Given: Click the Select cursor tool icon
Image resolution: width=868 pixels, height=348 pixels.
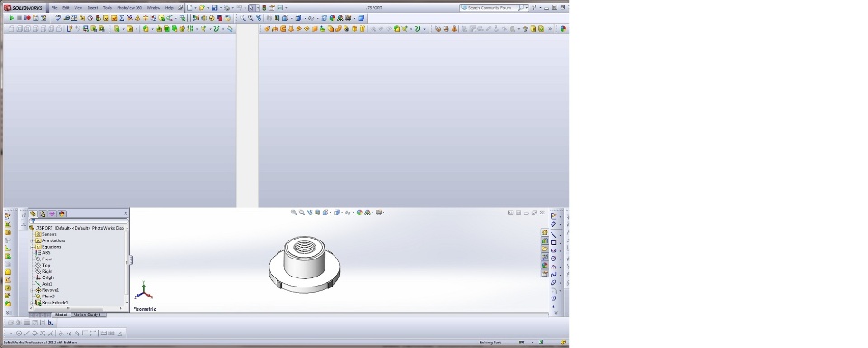Looking at the screenshot, I should (x=252, y=8).
